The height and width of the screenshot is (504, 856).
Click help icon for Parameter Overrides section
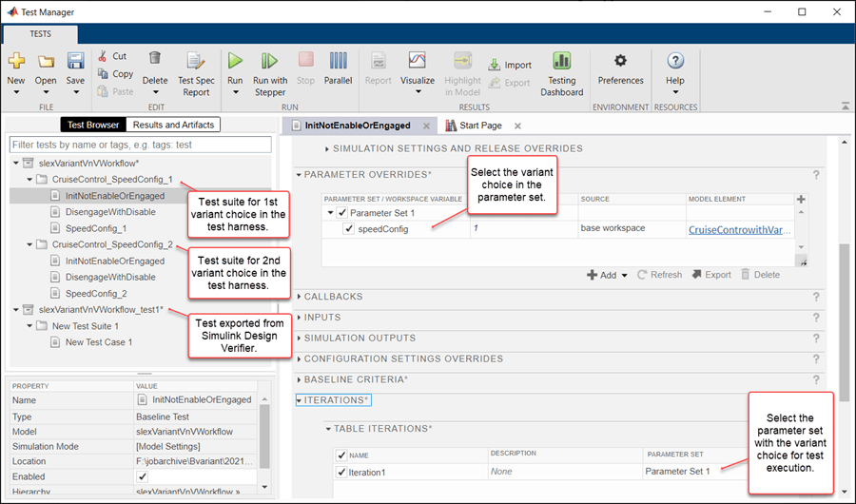coord(816,175)
